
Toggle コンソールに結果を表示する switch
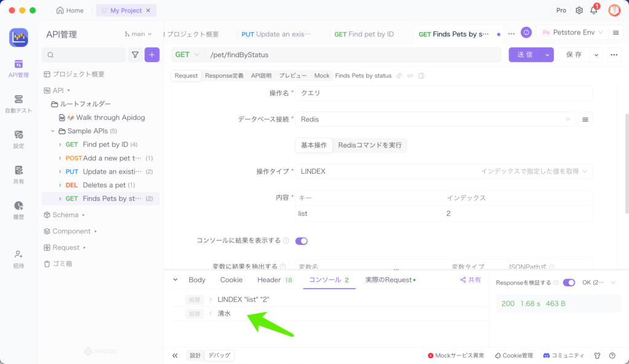click(302, 241)
